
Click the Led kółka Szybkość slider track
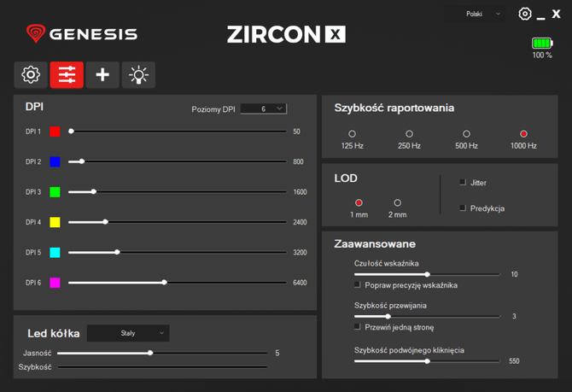[x=162, y=367]
